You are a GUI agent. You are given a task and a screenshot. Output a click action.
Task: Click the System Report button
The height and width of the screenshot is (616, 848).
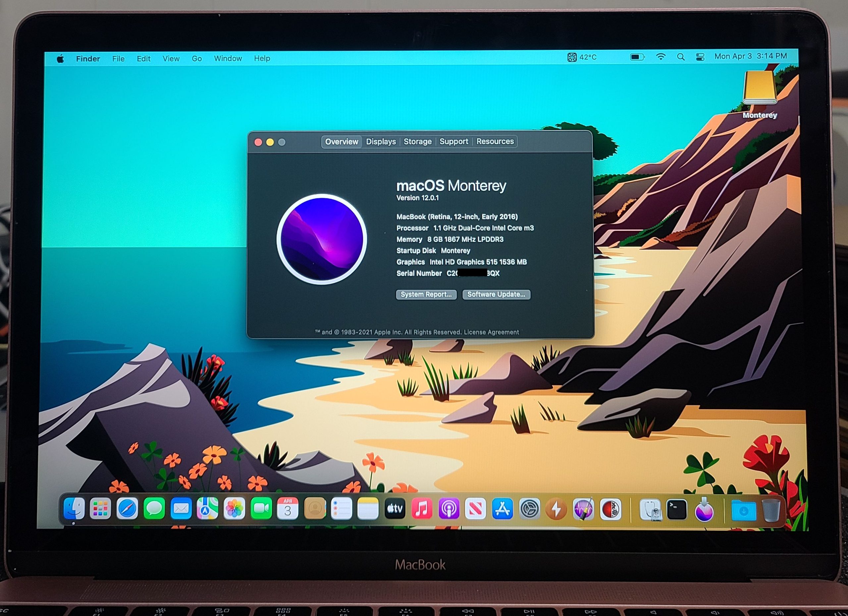pyautogui.click(x=426, y=294)
